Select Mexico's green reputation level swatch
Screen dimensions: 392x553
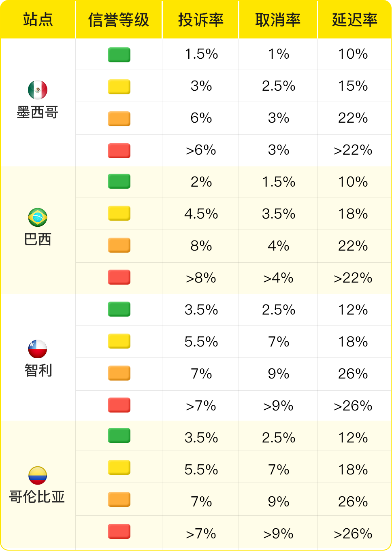(119, 55)
